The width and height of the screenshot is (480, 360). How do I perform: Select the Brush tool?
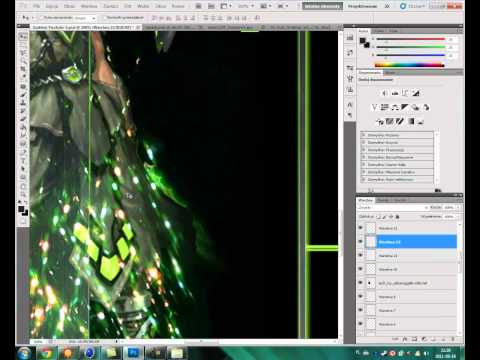23,94
